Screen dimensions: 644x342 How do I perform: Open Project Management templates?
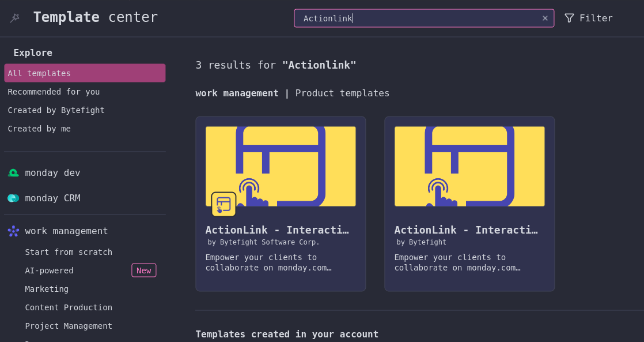pyautogui.click(x=69, y=326)
